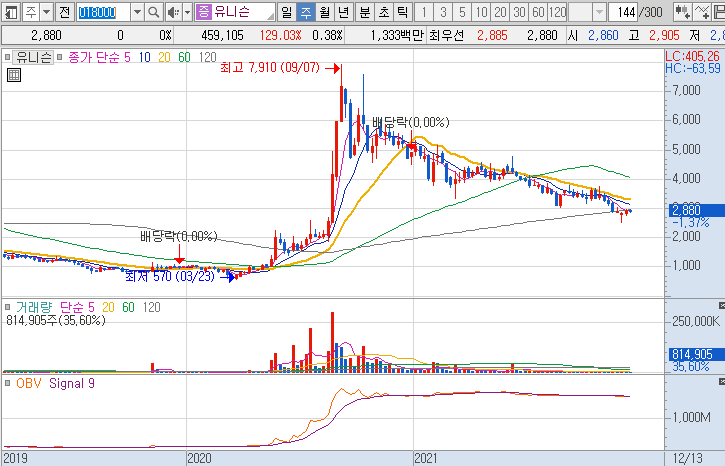Close the OBV panel corner icon
Screen dimensions: 725x466
[x=722, y=381]
